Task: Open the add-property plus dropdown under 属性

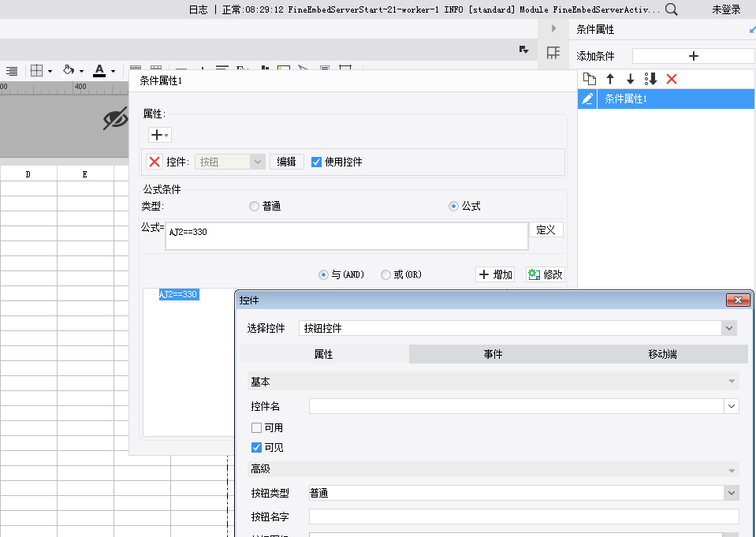Action: point(160,135)
